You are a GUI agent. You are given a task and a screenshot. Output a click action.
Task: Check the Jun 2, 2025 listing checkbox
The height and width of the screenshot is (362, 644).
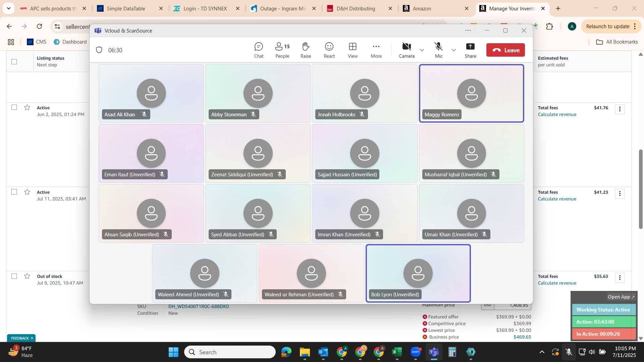click(x=14, y=107)
